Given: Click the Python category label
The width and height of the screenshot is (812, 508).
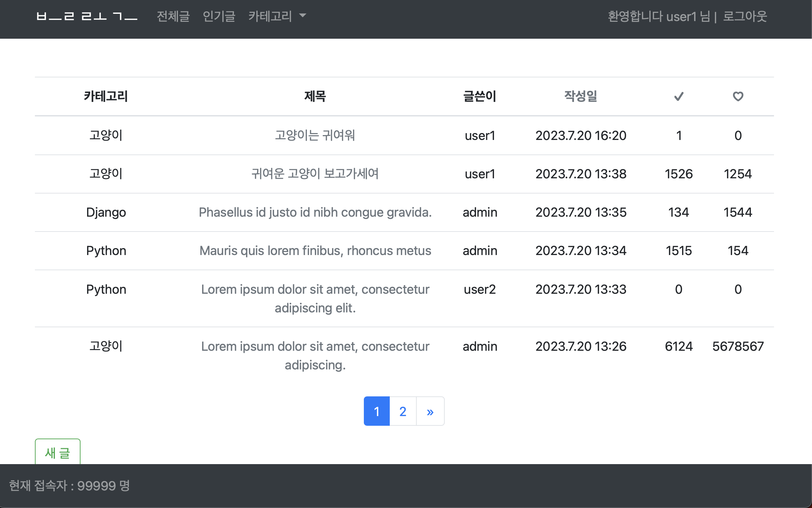Looking at the screenshot, I should (106, 251).
